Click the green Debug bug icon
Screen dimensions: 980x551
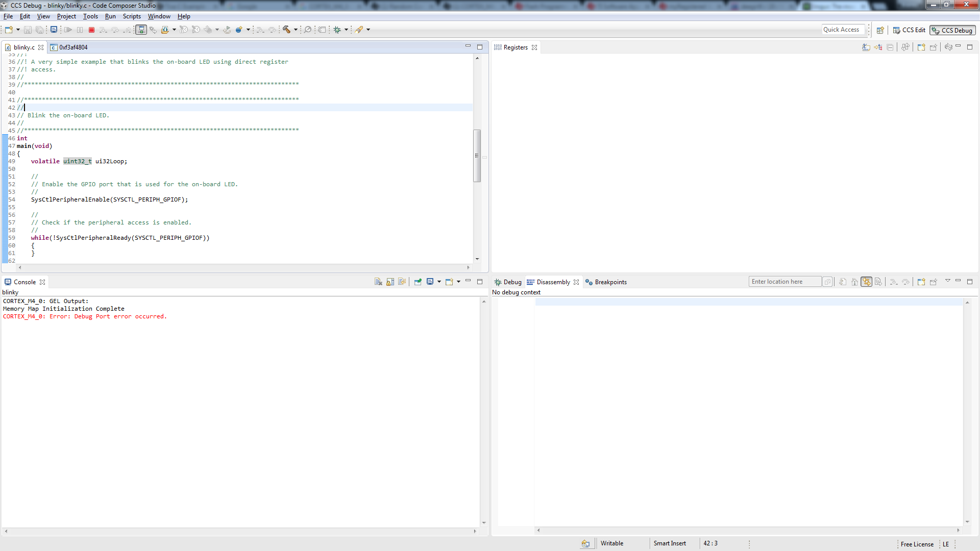[337, 30]
